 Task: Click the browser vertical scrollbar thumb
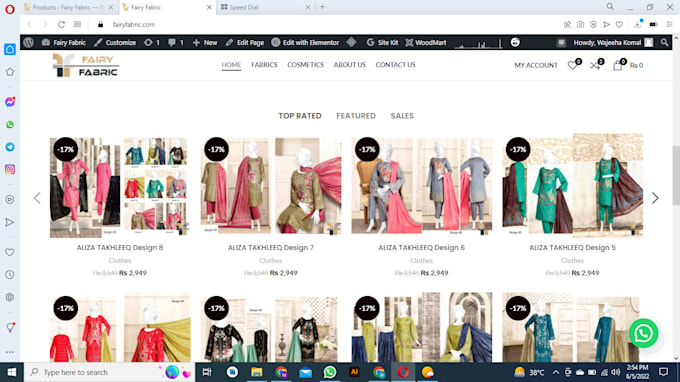[676, 176]
